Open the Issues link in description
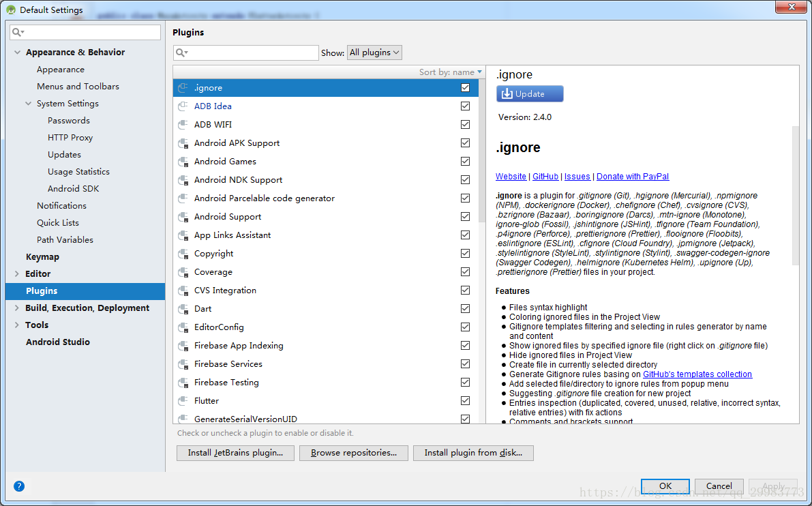812x506 pixels. pos(577,177)
